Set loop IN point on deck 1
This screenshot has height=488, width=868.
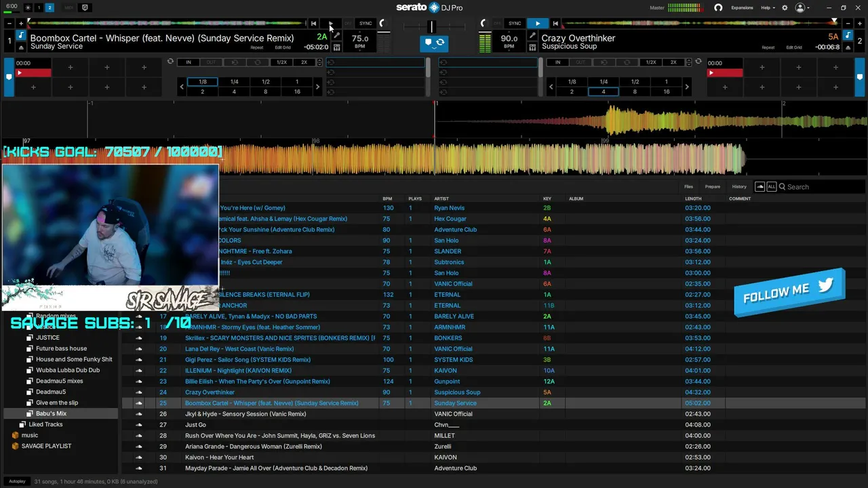tap(189, 62)
